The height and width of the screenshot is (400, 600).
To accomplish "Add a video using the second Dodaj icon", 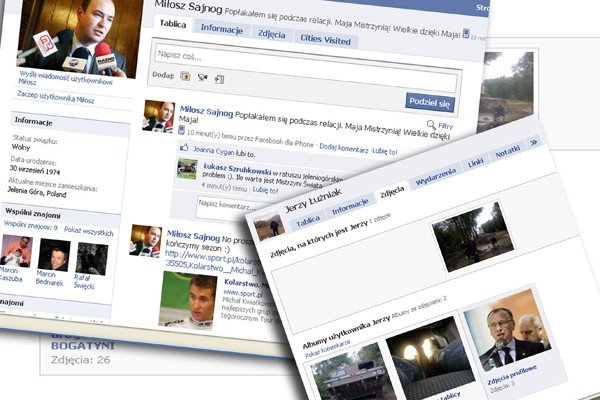I will pos(202,78).
